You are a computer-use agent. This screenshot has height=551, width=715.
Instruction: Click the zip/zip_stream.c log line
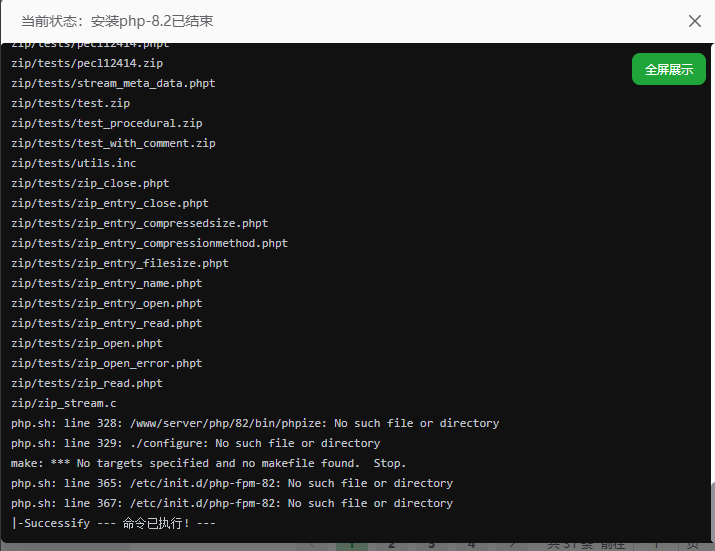[64, 403]
